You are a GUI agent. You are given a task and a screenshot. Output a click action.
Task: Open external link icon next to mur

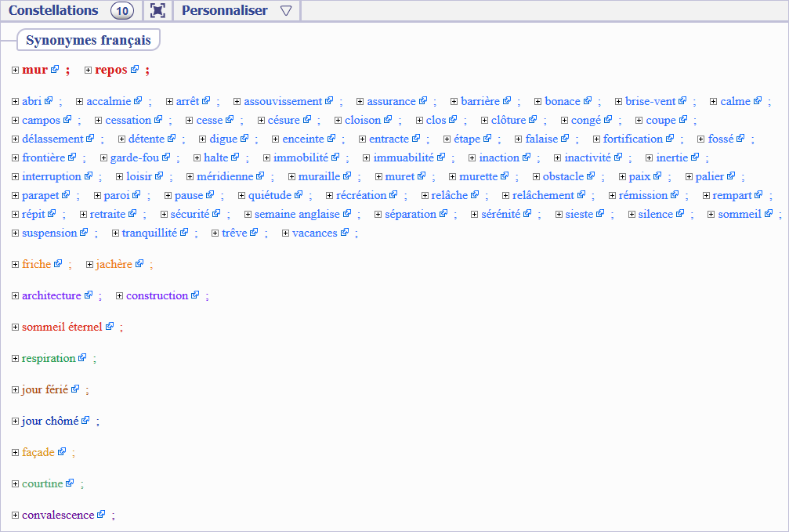point(55,70)
